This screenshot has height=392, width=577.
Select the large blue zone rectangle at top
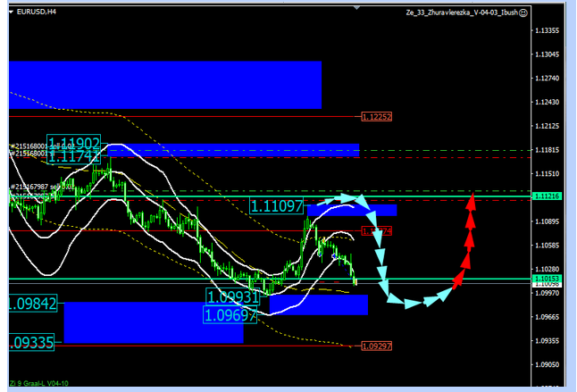[163, 85]
